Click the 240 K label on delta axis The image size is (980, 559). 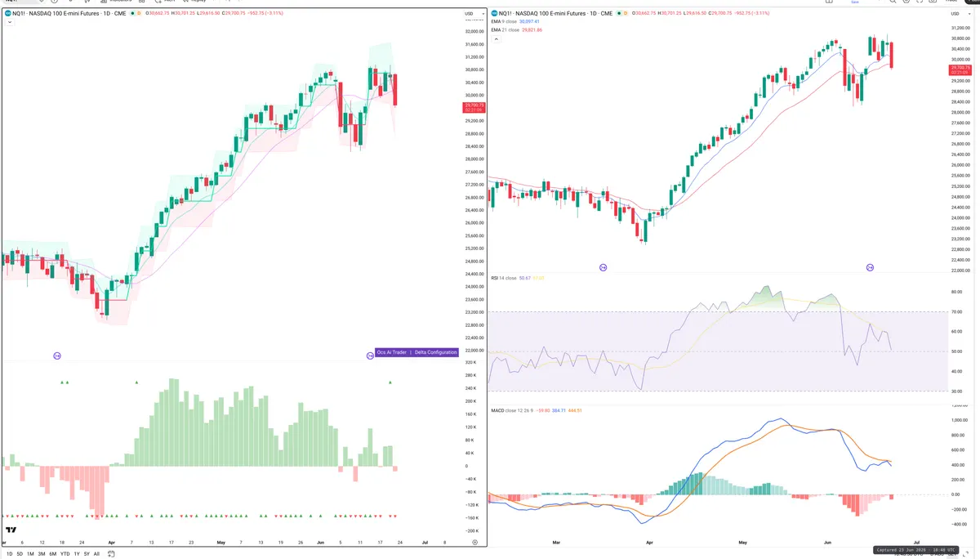click(471, 388)
